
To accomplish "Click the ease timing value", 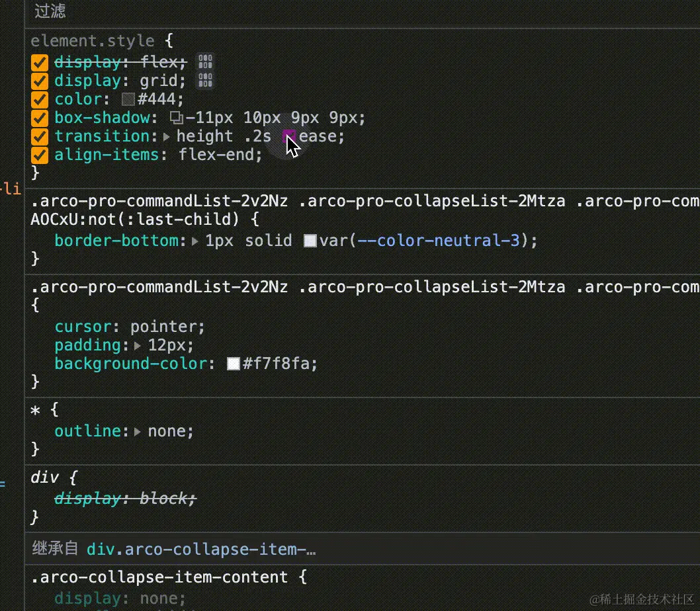I will coord(318,136).
